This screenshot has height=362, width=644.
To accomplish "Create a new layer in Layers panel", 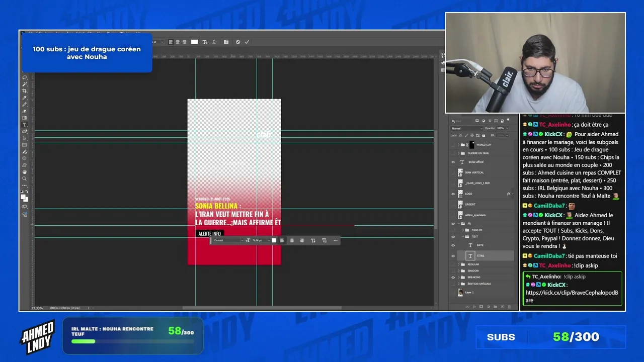I will (502, 306).
